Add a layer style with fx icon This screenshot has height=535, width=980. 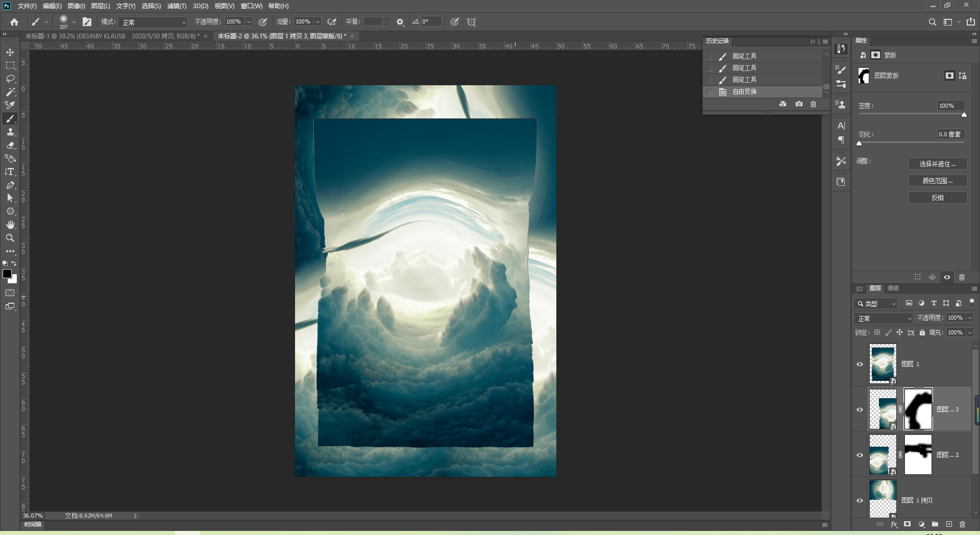[x=894, y=524]
